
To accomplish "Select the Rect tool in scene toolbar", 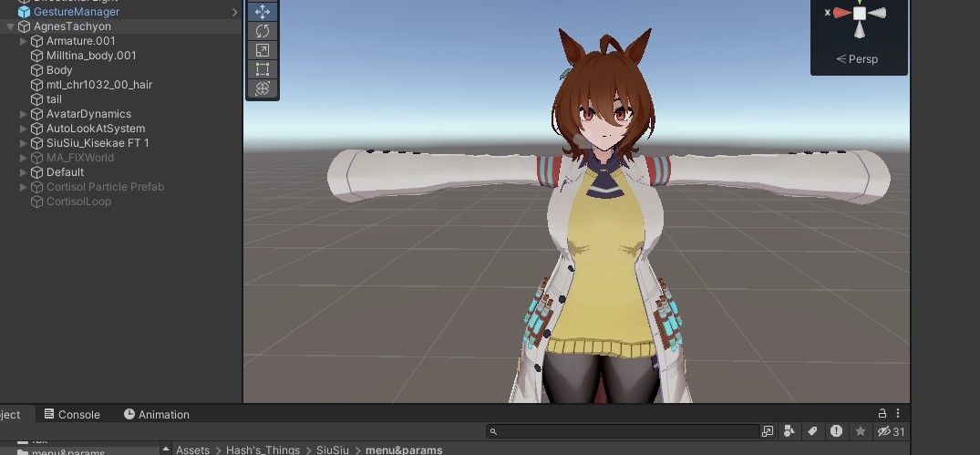I will [x=263, y=68].
